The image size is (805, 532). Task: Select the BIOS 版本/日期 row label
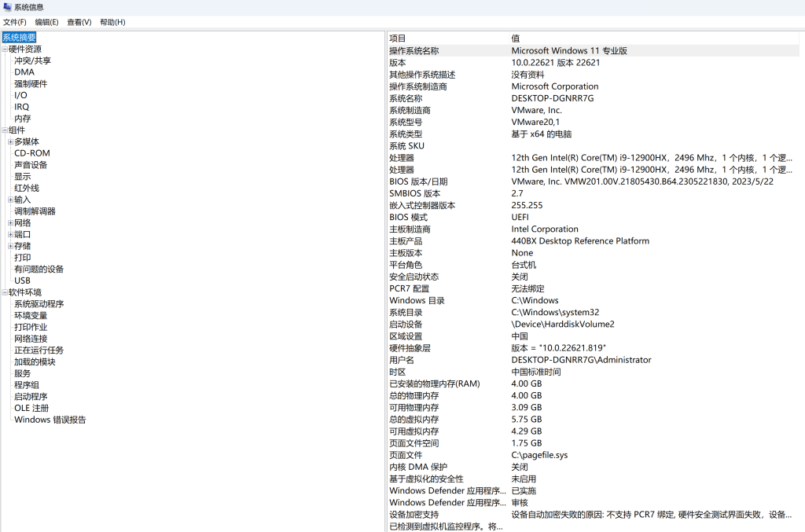tap(418, 182)
